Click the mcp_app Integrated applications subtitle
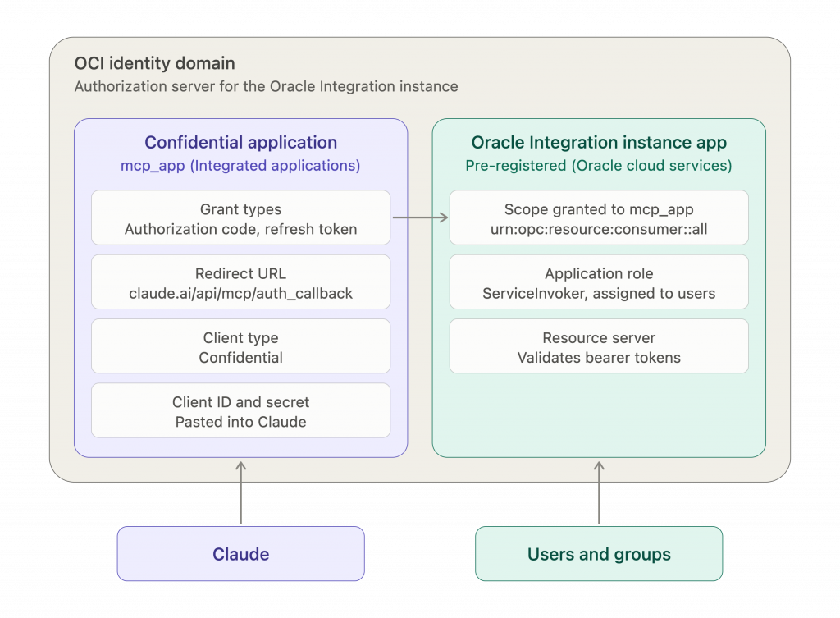Viewport: 840px width, 618px height. [x=240, y=166]
